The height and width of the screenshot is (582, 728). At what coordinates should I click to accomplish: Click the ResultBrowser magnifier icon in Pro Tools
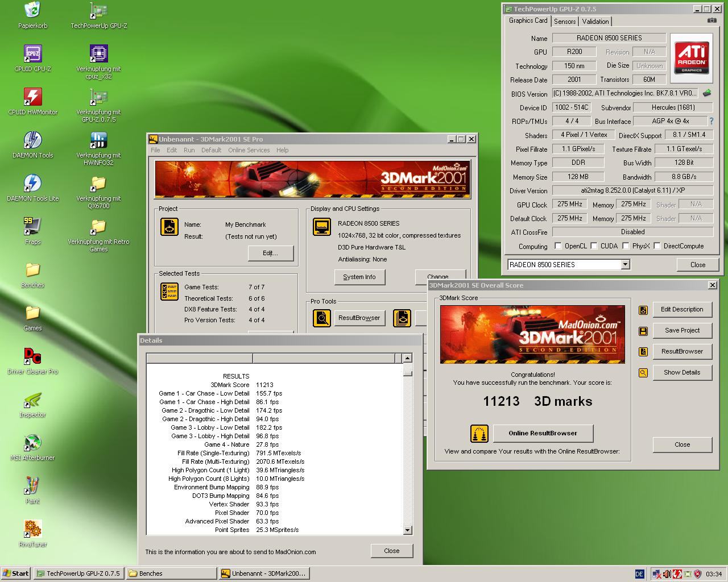322,318
